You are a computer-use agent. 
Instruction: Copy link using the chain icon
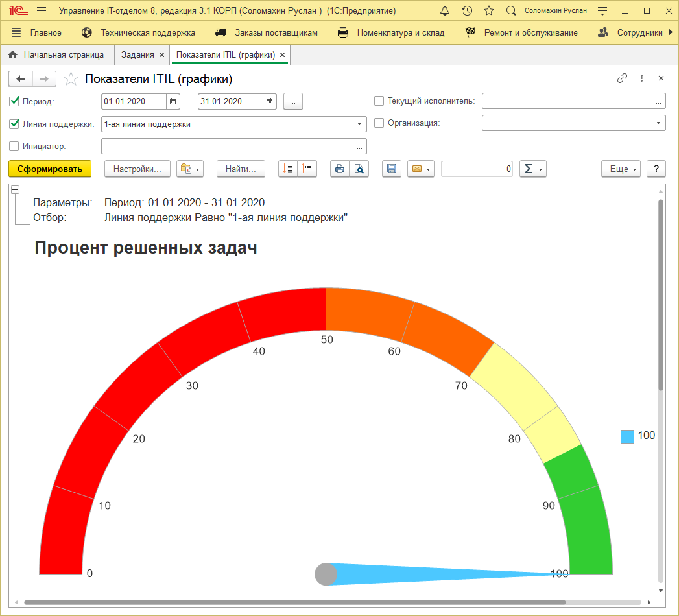pos(622,78)
